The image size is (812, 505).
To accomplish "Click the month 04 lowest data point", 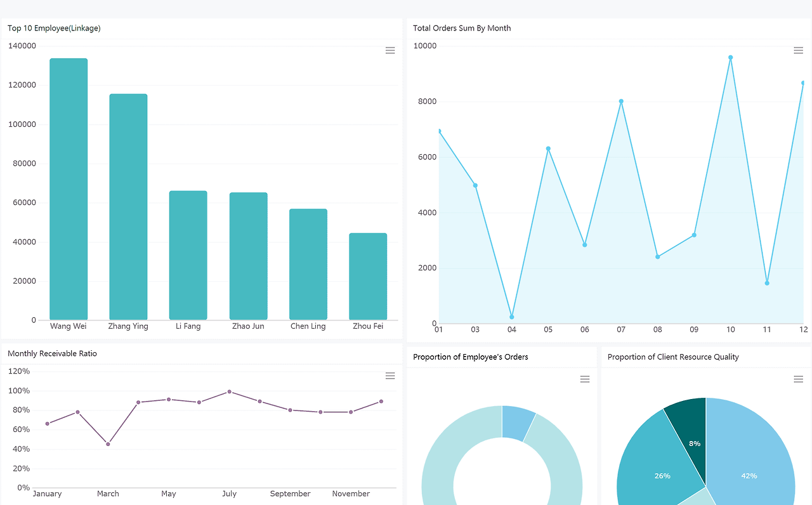I will pyautogui.click(x=512, y=317).
